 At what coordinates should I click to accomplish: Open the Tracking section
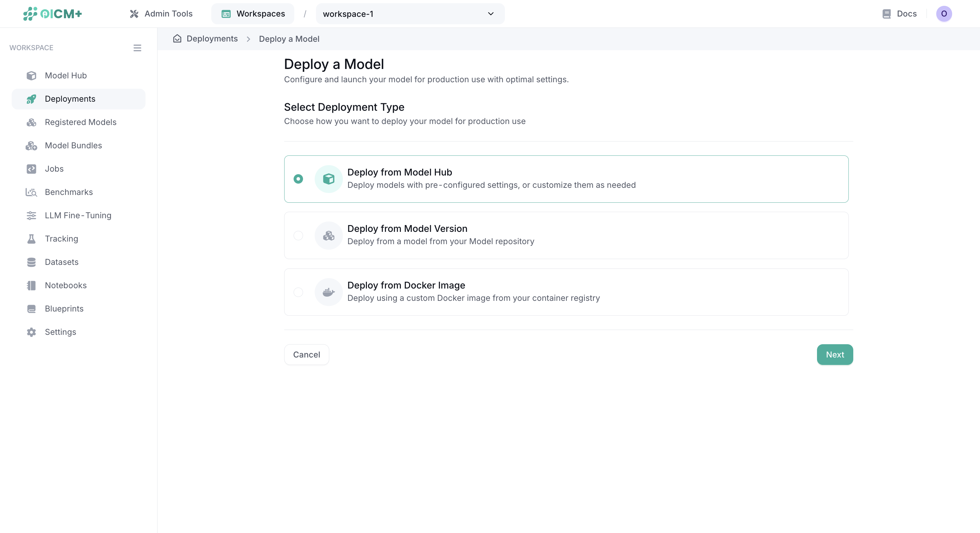click(x=62, y=238)
